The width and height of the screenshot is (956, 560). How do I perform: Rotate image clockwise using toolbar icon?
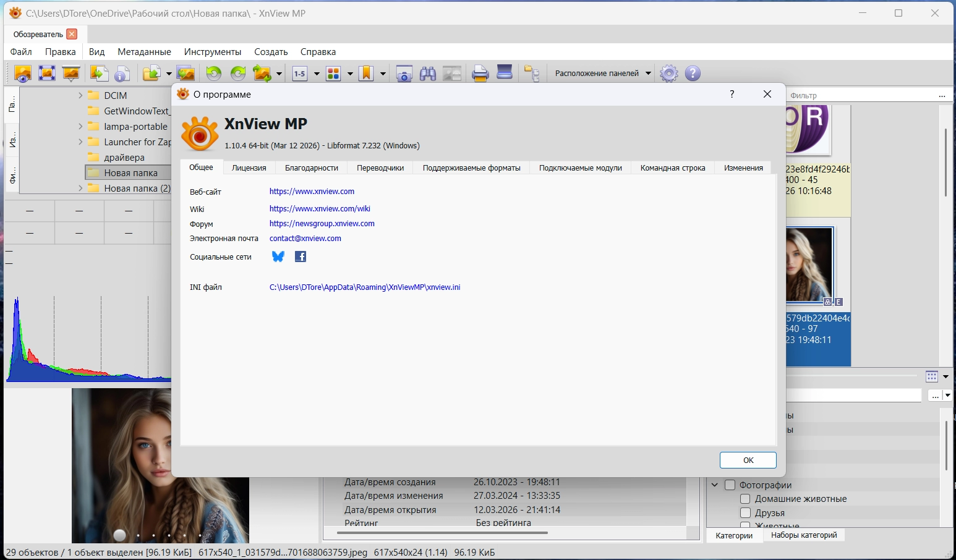pyautogui.click(x=238, y=74)
